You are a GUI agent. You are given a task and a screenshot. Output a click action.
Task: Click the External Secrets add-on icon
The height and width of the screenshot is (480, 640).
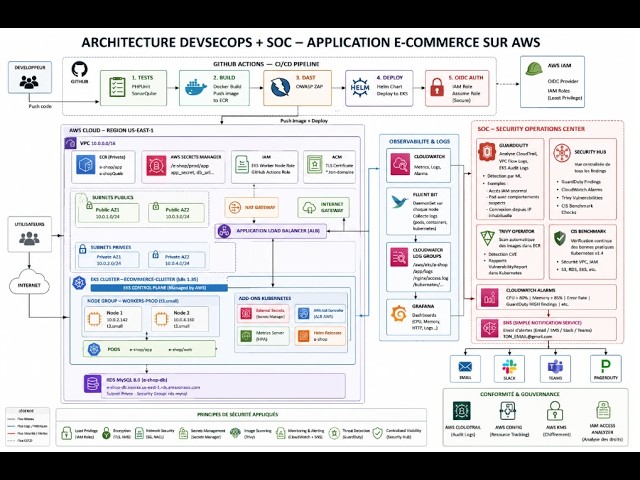tap(246, 313)
